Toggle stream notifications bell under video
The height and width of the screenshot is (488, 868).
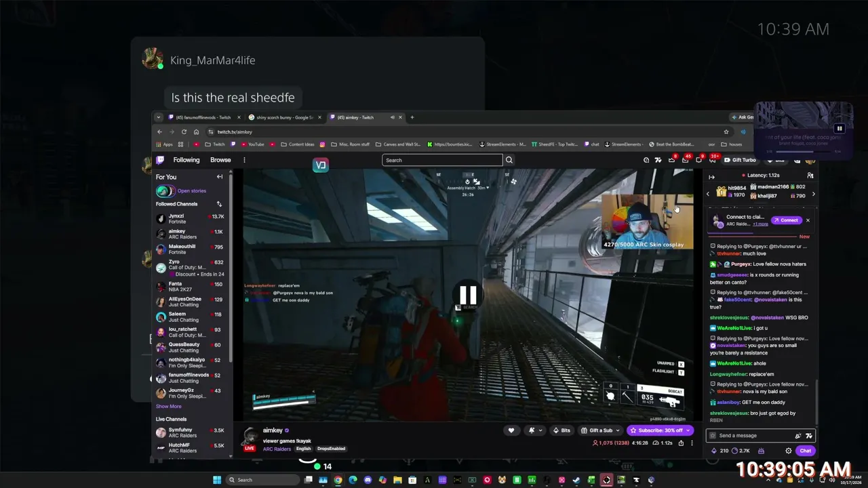pyautogui.click(x=534, y=430)
